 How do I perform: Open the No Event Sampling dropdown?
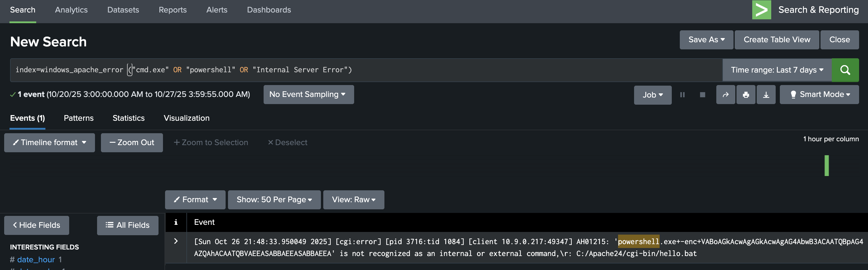click(308, 95)
